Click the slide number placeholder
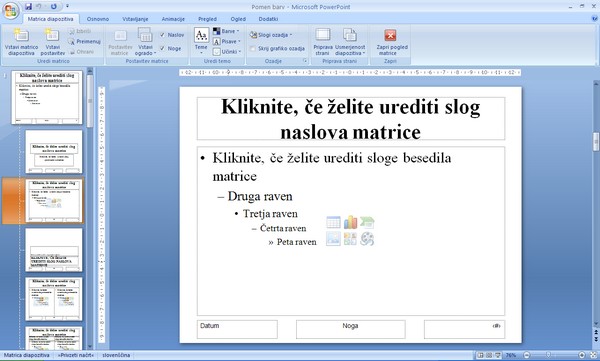Image resolution: width=600 pixels, height=361 pixels. 465,329
